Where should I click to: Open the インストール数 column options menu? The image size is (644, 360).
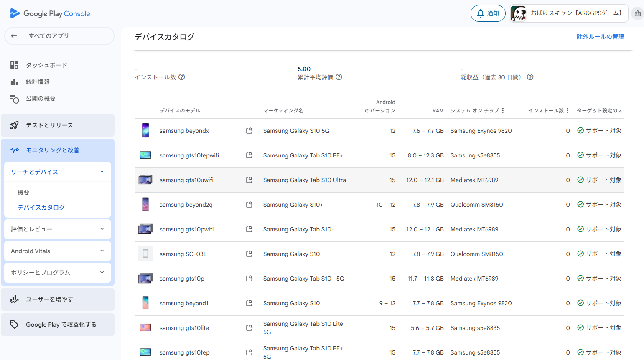point(568,110)
